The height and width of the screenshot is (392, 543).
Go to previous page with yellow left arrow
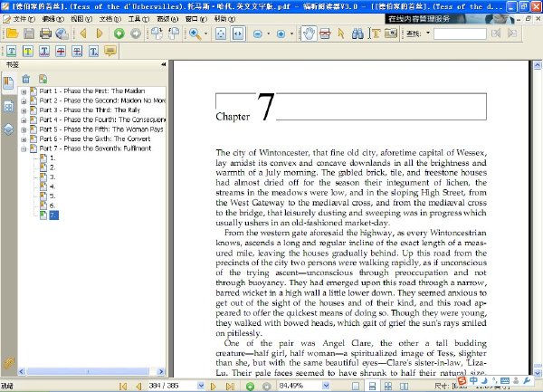coord(83,33)
